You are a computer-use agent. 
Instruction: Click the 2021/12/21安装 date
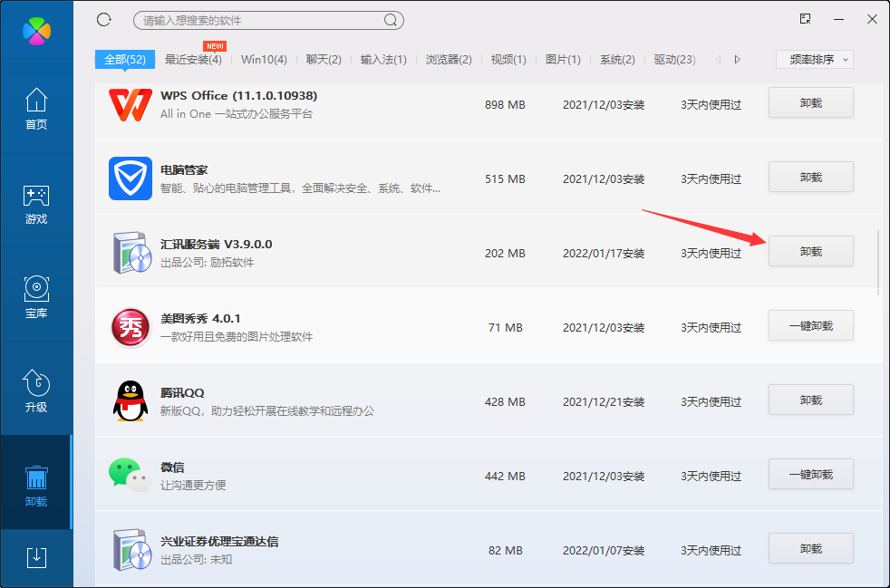click(604, 402)
